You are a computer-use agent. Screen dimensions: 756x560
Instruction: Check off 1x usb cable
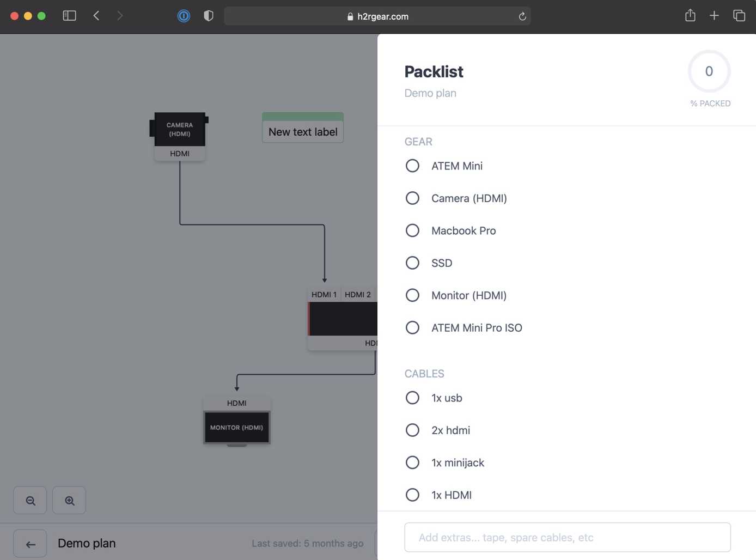(x=412, y=398)
